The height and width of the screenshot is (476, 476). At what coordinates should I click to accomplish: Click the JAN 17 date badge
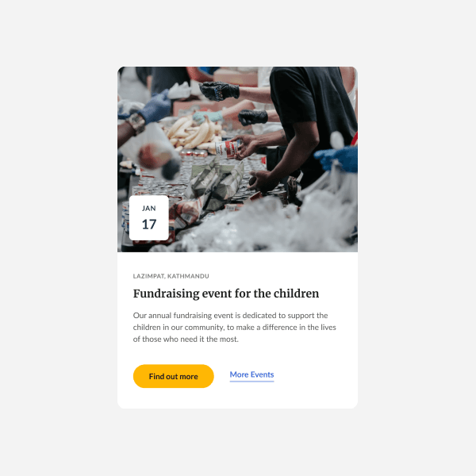(149, 217)
